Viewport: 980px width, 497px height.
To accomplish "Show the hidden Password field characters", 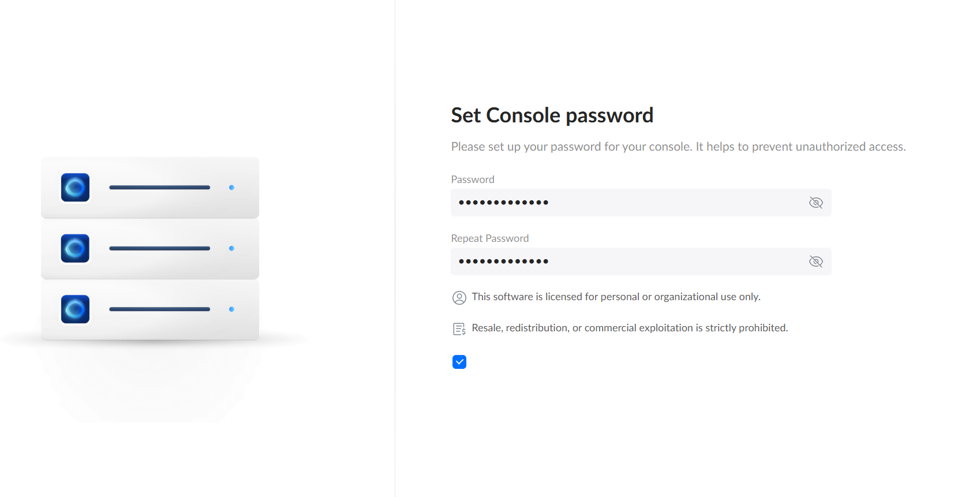I will tap(816, 203).
